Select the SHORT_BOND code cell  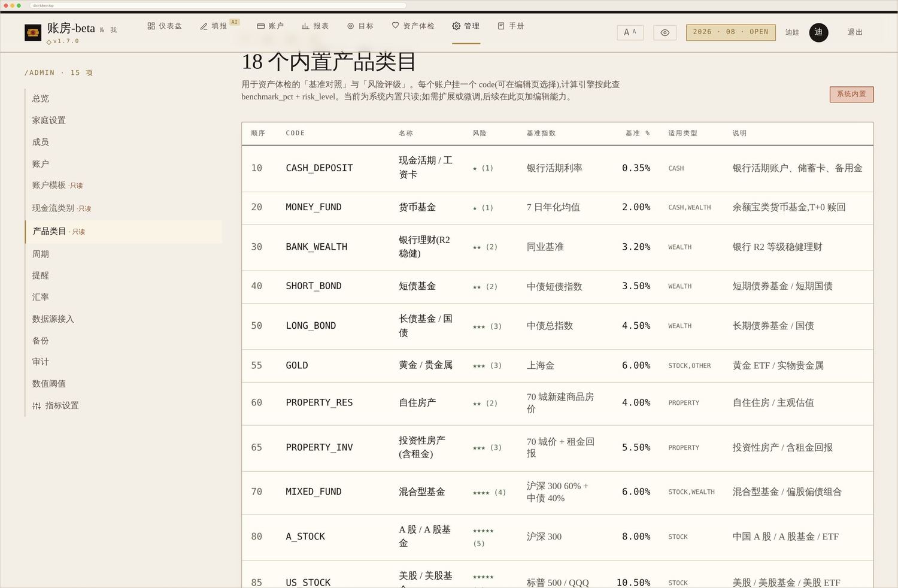[x=314, y=286]
